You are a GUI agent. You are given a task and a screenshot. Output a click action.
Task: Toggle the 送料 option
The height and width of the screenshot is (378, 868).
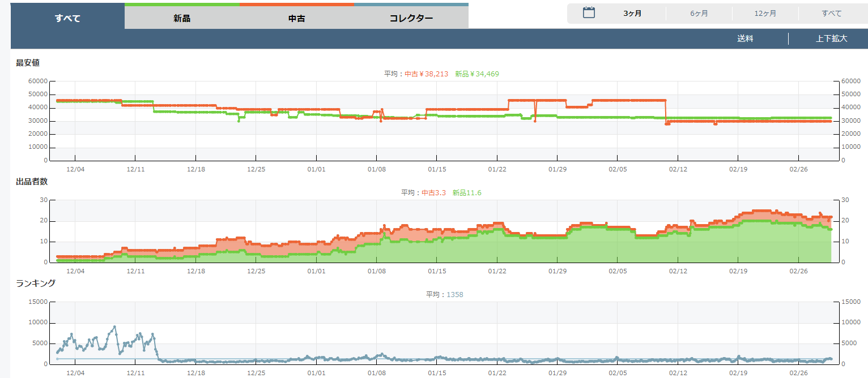pyautogui.click(x=745, y=39)
